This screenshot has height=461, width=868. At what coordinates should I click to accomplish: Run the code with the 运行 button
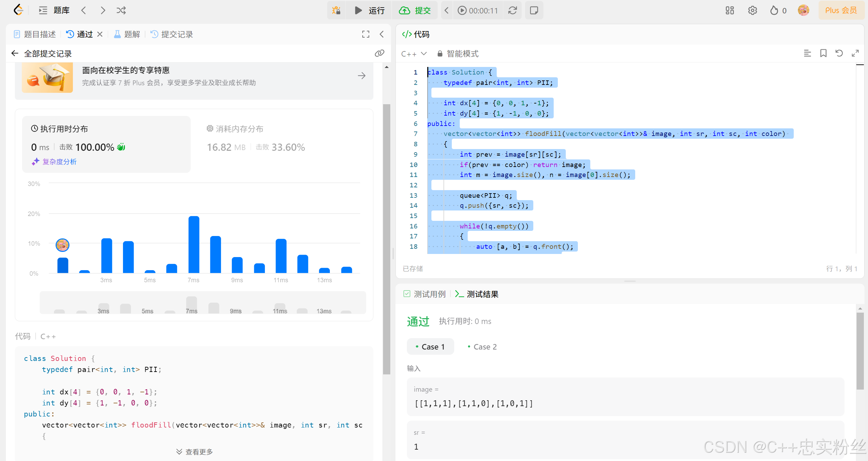(369, 10)
